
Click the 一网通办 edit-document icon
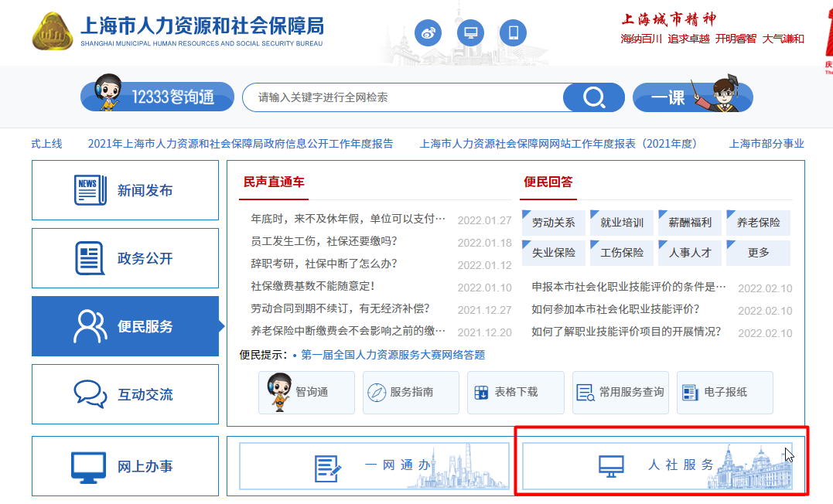click(327, 468)
